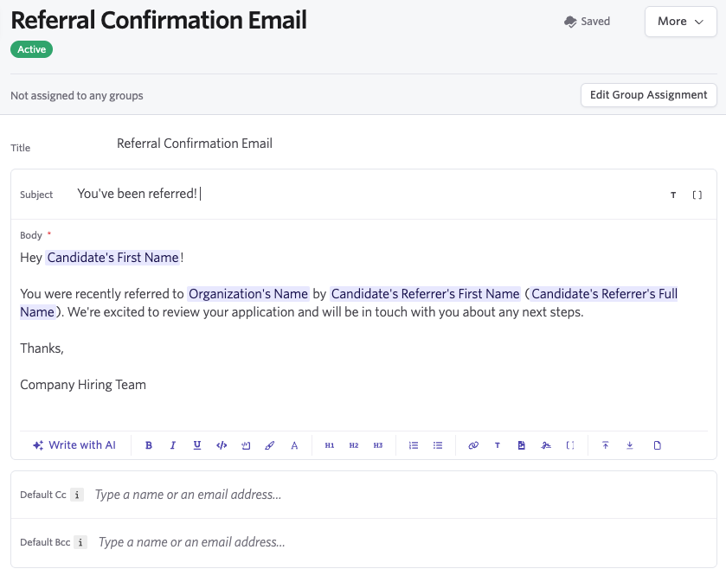Select the H1 heading button
Screen dimensions: 726x588
click(x=330, y=445)
